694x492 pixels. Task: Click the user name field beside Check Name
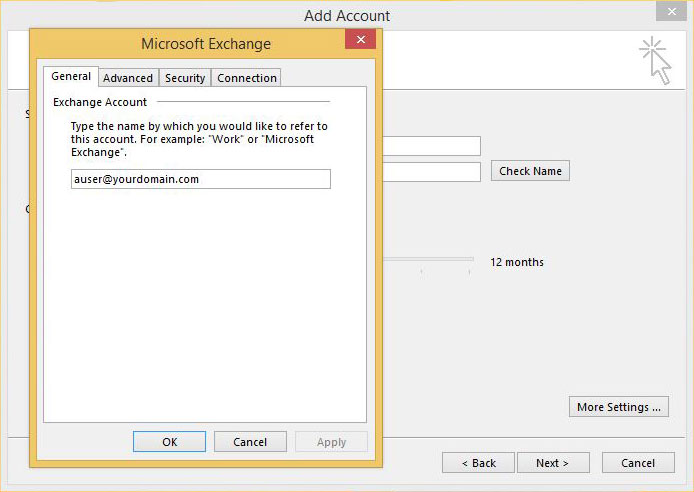[x=432, y=172]
